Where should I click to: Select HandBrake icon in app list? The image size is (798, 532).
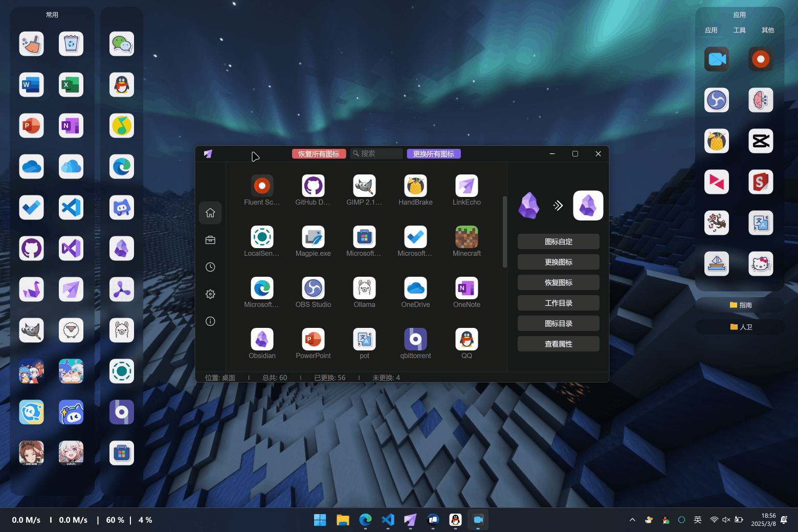[x=415, y=186]
